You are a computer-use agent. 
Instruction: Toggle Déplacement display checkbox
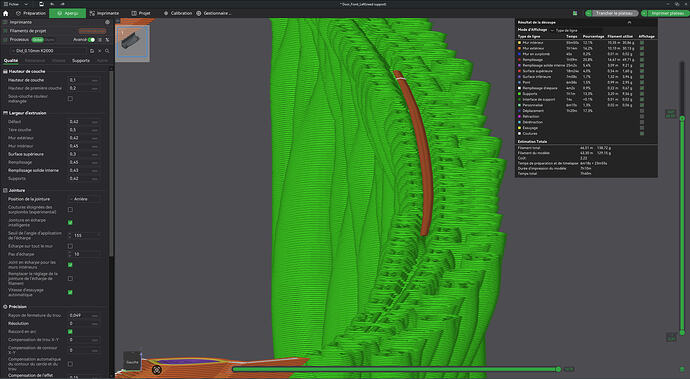coord(642,111)
